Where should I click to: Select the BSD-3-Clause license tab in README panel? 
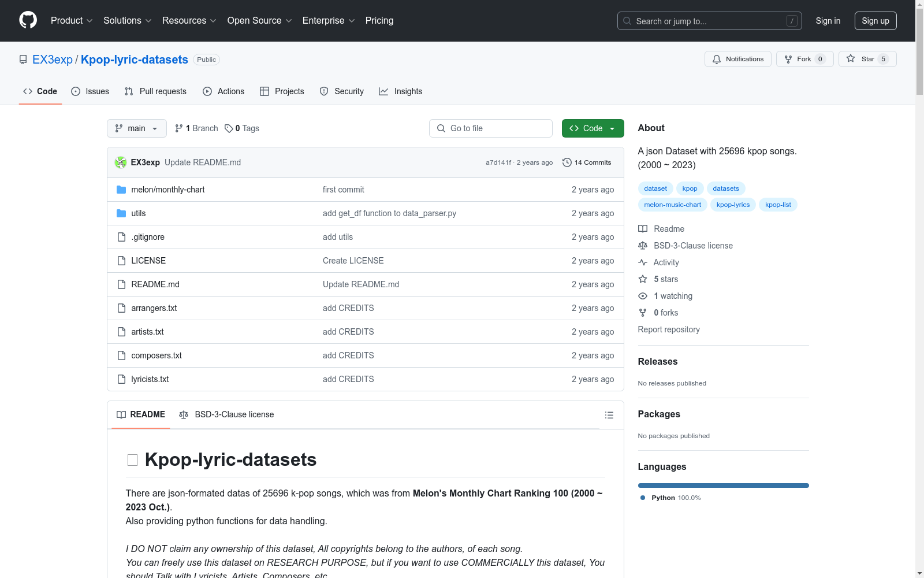[x=227, y=414]
